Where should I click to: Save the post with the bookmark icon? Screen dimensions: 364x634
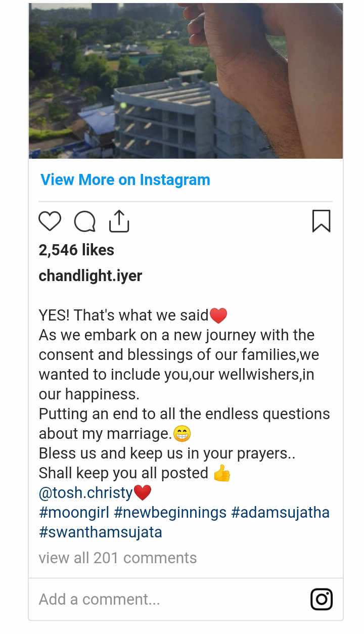pos(321,221)
